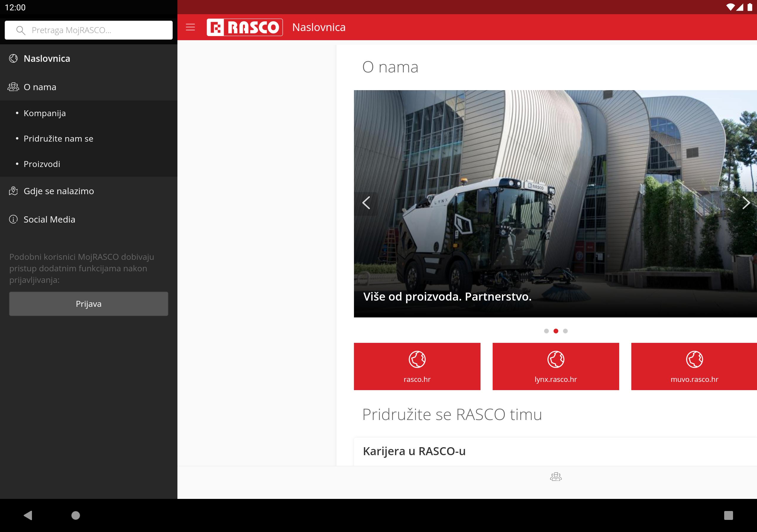The width and height of the screenshot is (757, 532).
Task: Select the third carousel dot
Action: [565, 331]
